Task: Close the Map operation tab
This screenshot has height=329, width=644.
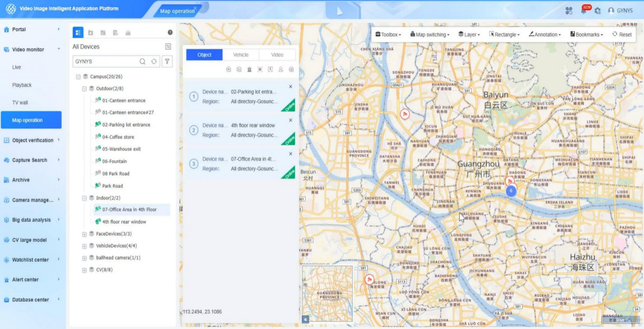Action: (x=195, y=8)
